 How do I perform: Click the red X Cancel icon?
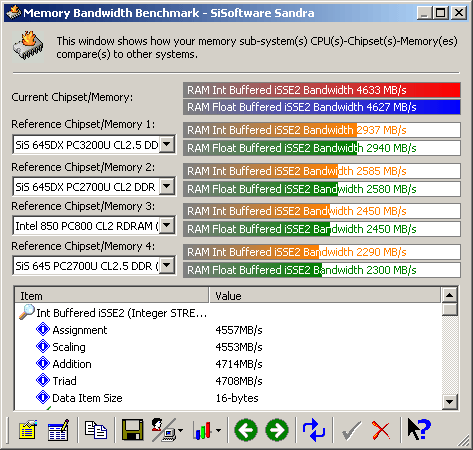point(381,430)
